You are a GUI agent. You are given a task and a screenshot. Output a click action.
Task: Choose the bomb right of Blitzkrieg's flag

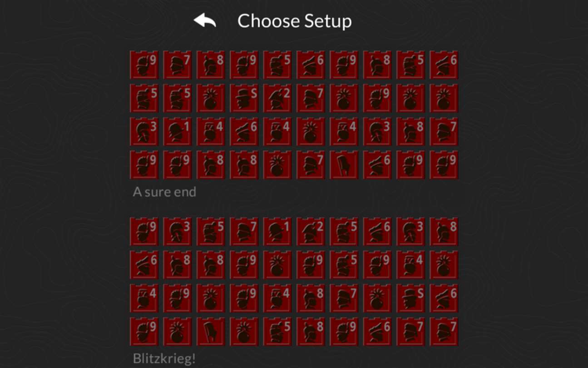coord(244,332)
